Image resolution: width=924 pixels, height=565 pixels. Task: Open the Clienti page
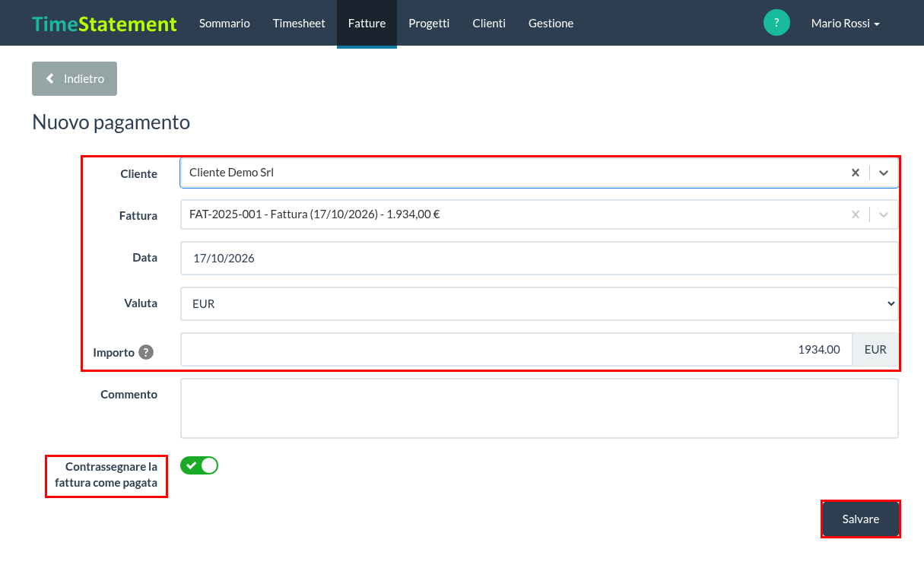(x=489, y=23)
